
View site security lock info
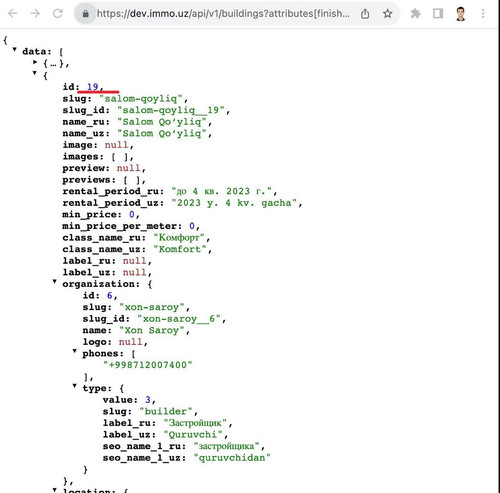pos(86,14)
